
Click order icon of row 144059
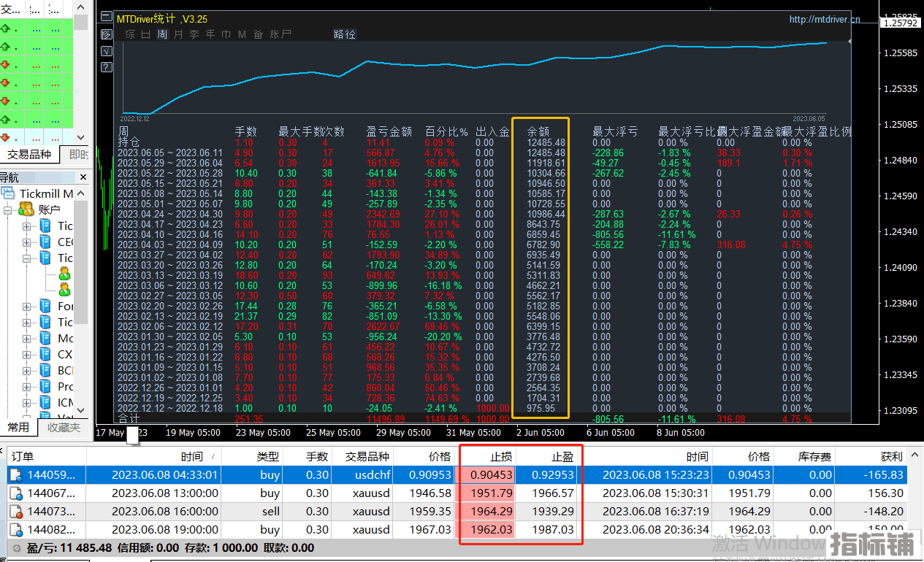(17, 475)
